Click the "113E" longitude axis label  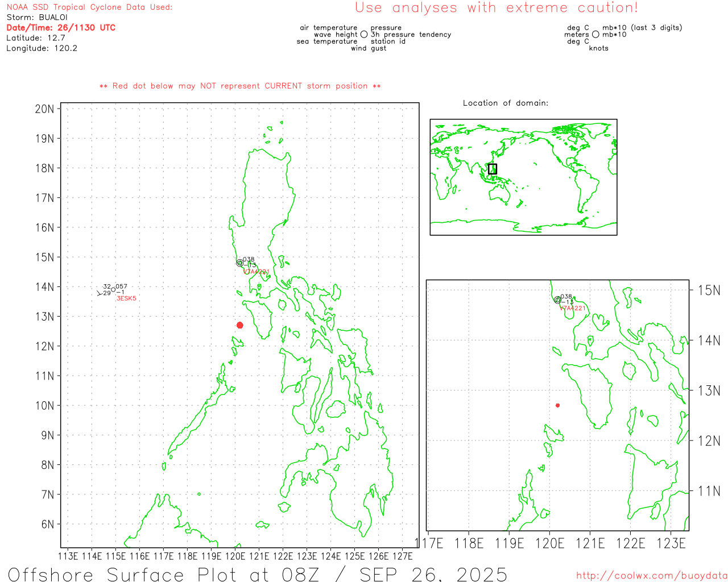68,556
